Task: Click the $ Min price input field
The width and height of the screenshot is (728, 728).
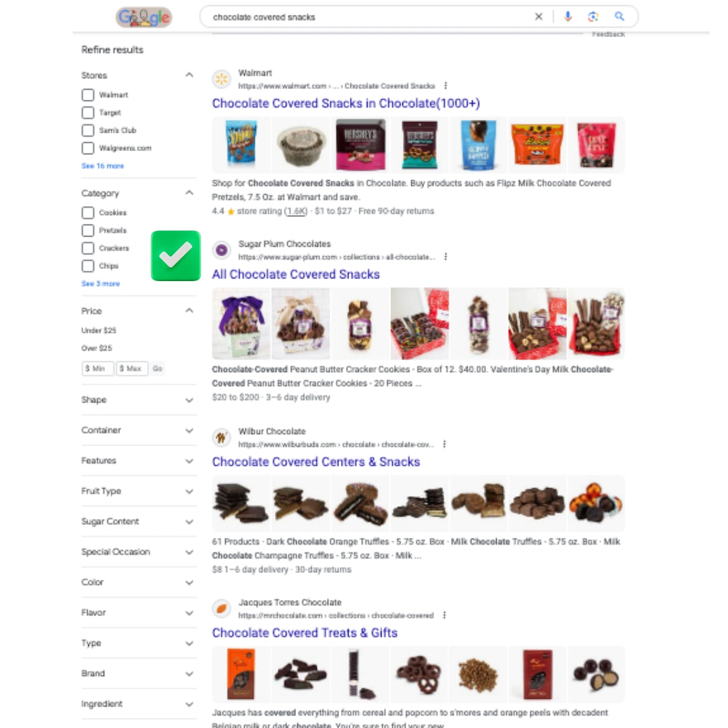Action: (98, 369)
